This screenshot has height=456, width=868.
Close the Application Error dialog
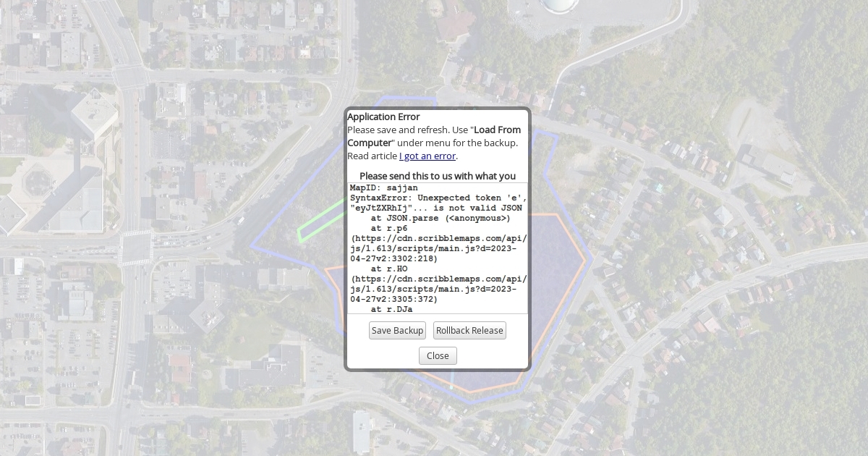click(x=438, y=355)
